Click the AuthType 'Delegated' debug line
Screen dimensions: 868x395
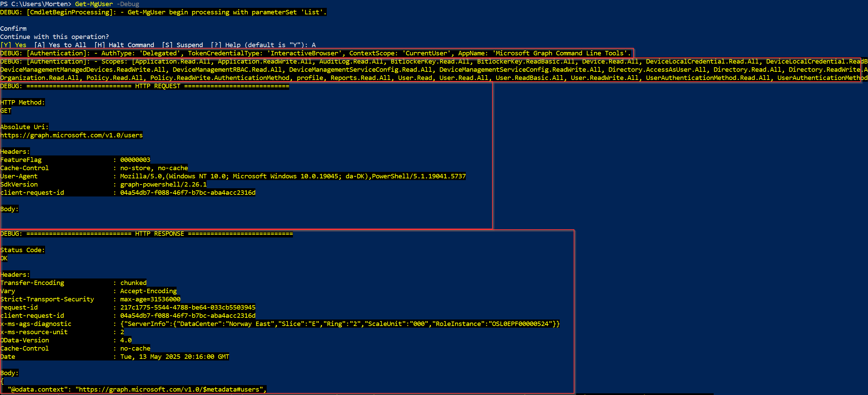point(316,53)
